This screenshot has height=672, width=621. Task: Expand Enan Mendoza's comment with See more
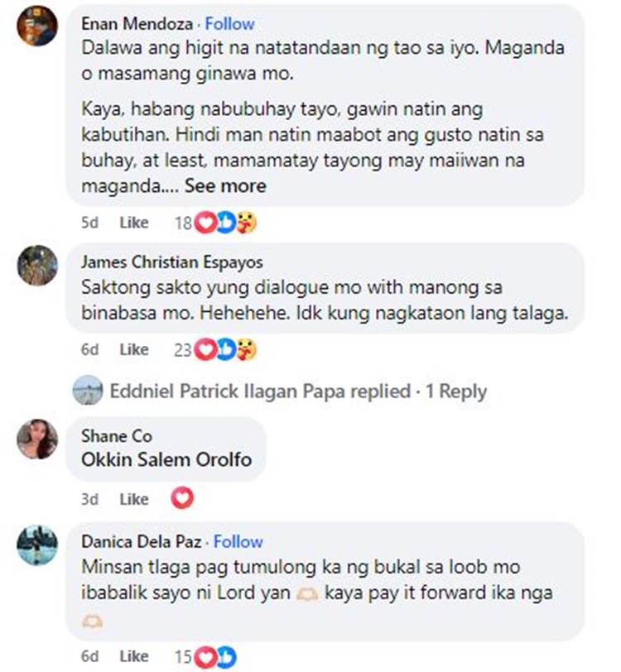pos(225,186)
